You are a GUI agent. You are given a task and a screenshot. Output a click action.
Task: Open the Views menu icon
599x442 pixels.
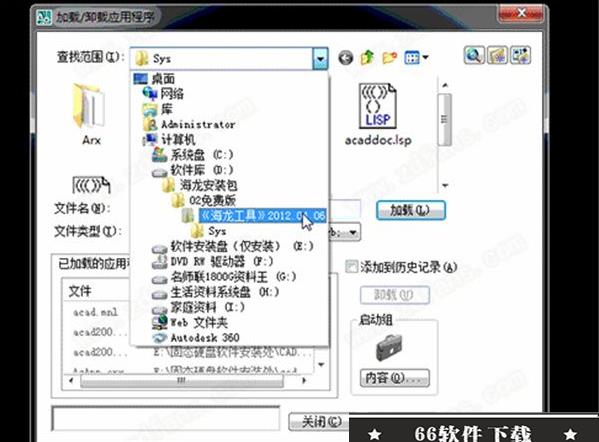pos(416,58)
